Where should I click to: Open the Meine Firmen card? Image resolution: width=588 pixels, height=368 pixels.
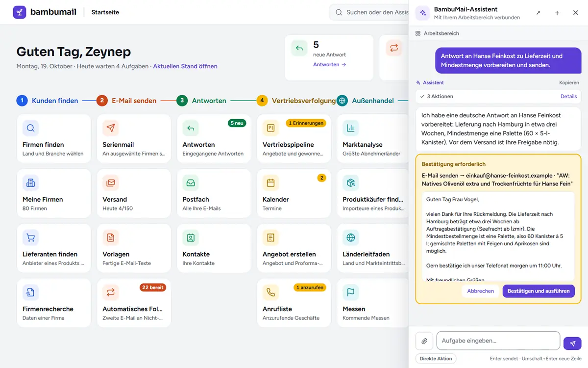point(54,194)
